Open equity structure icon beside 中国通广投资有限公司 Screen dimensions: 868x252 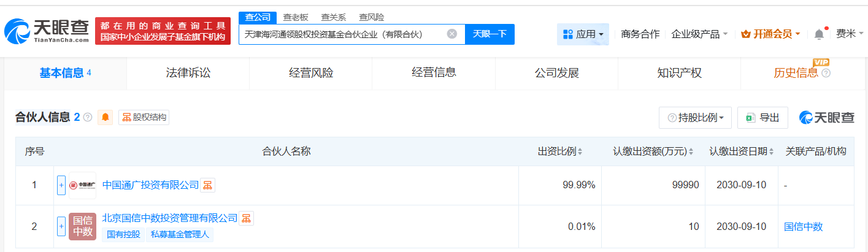(x=208, y=185)
